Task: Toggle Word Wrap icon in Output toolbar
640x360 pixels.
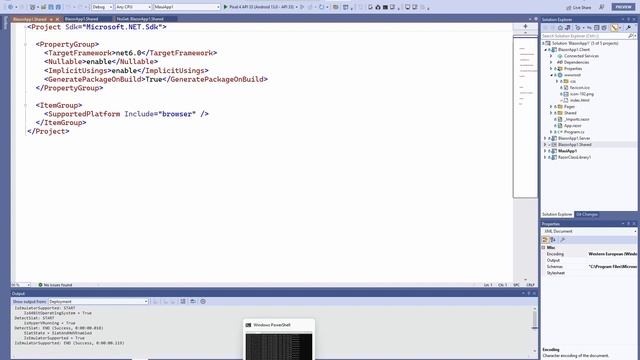Action: 193,301
